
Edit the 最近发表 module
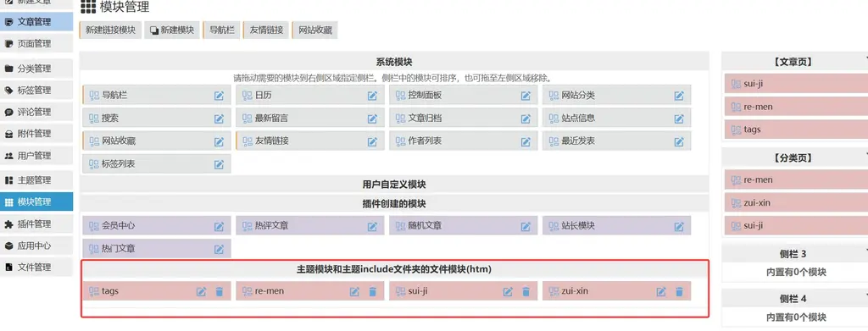679,141
